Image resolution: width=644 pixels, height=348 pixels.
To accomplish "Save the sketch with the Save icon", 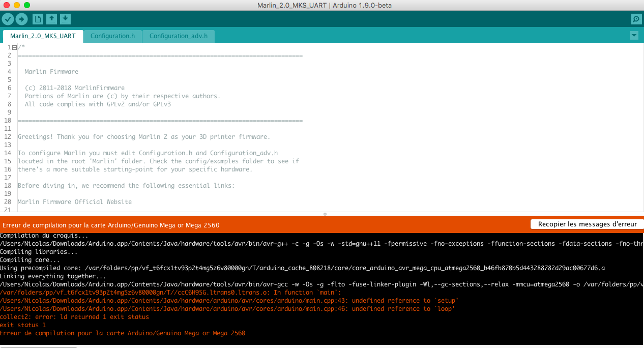I will point(65,19).
